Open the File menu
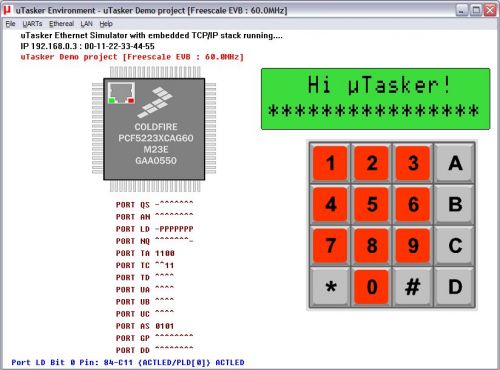Image resolution: width=500 pixels, height=370 pixels. 10,24
